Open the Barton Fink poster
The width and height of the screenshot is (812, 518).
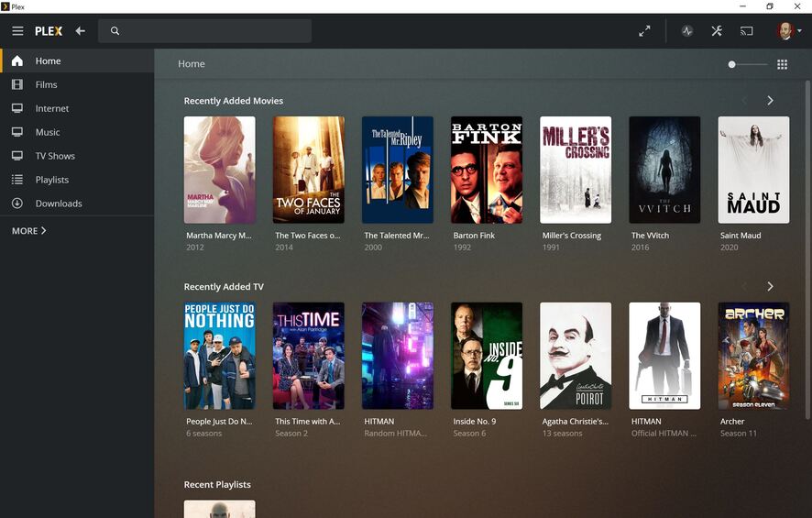(x=487, y=170)
